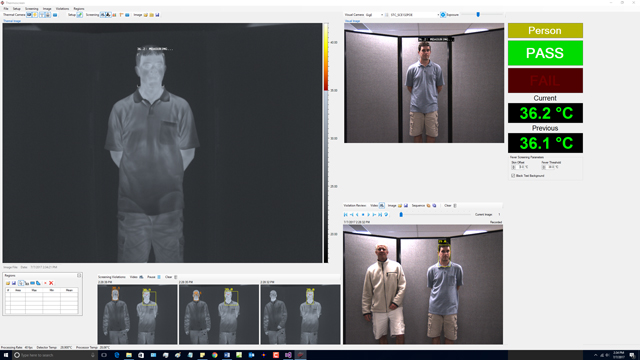Open the visual camera device name dropdown
The image size is (640, 360).
[415, 15]
